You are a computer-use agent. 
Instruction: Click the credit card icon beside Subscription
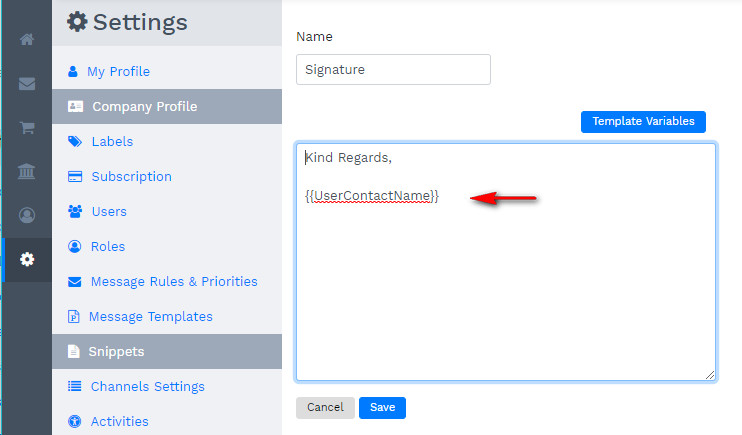coord(74,177)
